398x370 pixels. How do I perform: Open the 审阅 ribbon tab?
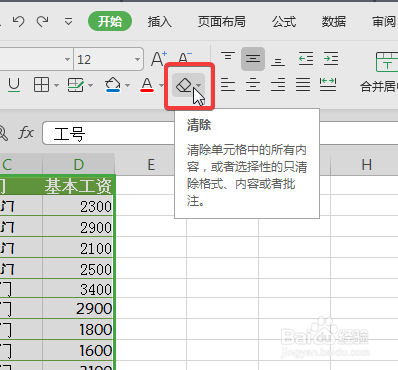tap(384, 22)
